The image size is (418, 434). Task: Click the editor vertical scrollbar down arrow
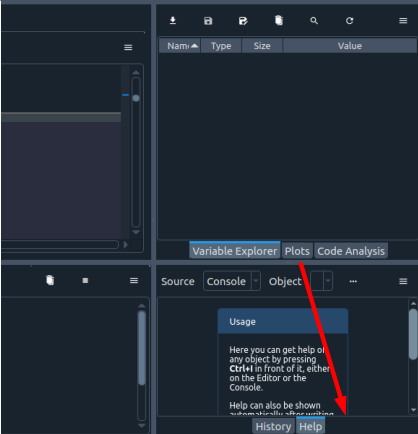(136, 232)
